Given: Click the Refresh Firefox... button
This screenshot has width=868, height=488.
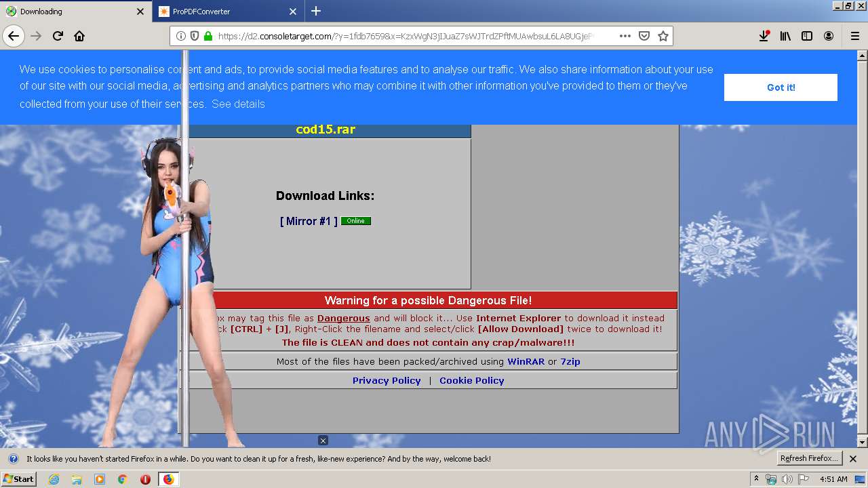Looking at the screenshot, I should click(809, 458).
